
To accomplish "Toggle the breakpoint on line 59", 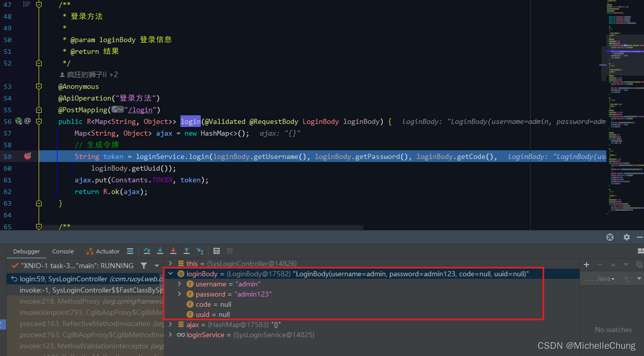I will (27, 156).
